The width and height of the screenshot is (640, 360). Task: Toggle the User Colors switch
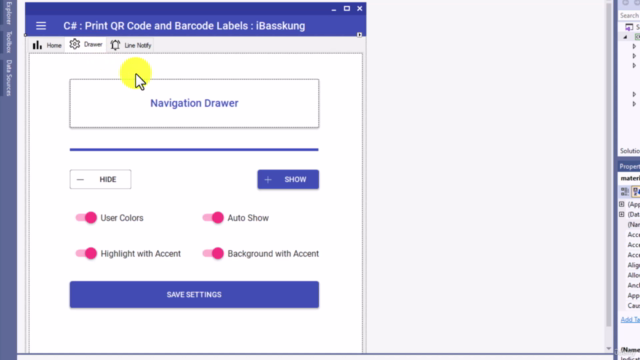[x=86, y=218]
